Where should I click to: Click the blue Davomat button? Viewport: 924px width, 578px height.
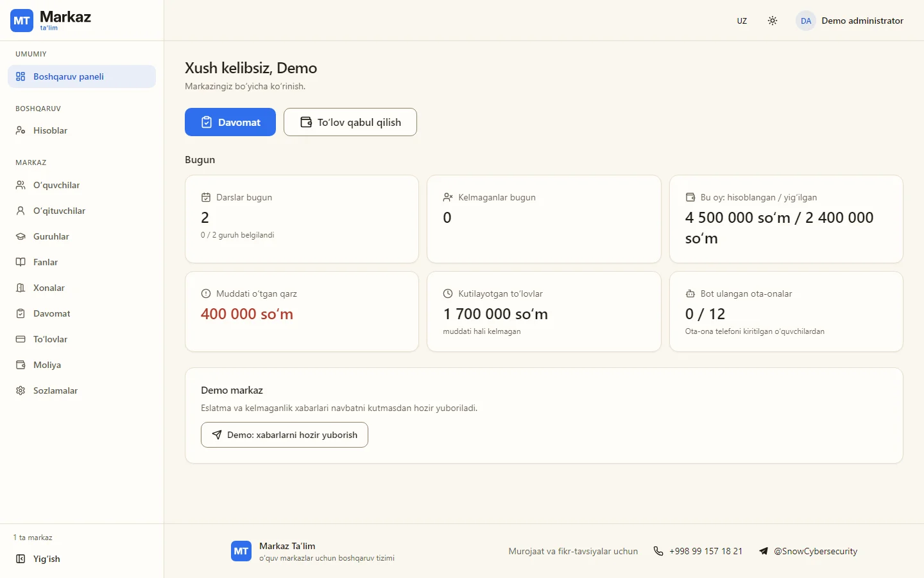tap(230, 122)
